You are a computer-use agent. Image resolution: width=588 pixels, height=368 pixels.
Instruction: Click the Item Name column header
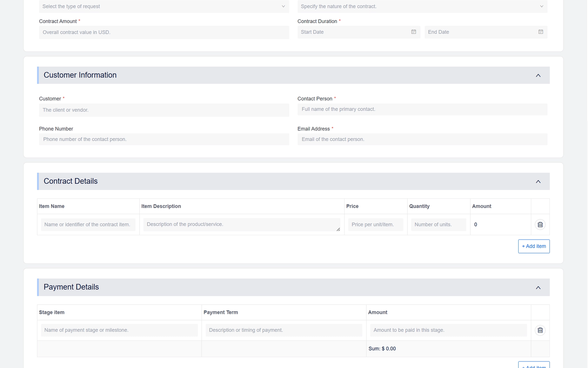click(51, 206)
